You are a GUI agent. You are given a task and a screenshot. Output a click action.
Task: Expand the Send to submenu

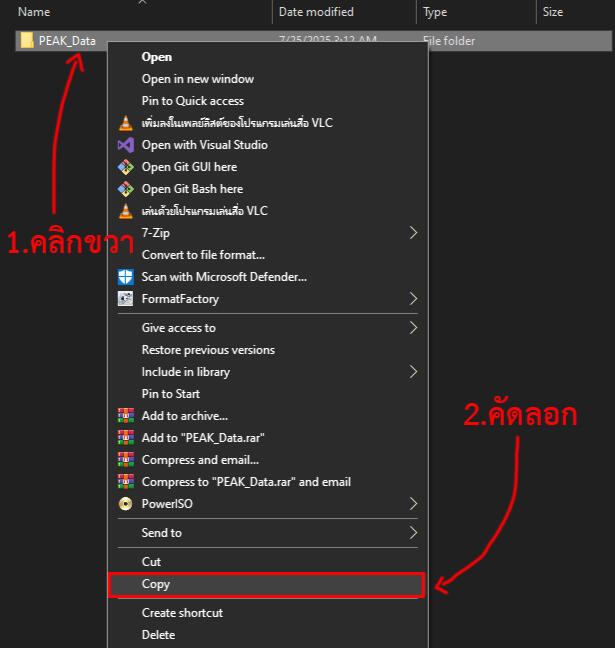click(x=413, y=533)
